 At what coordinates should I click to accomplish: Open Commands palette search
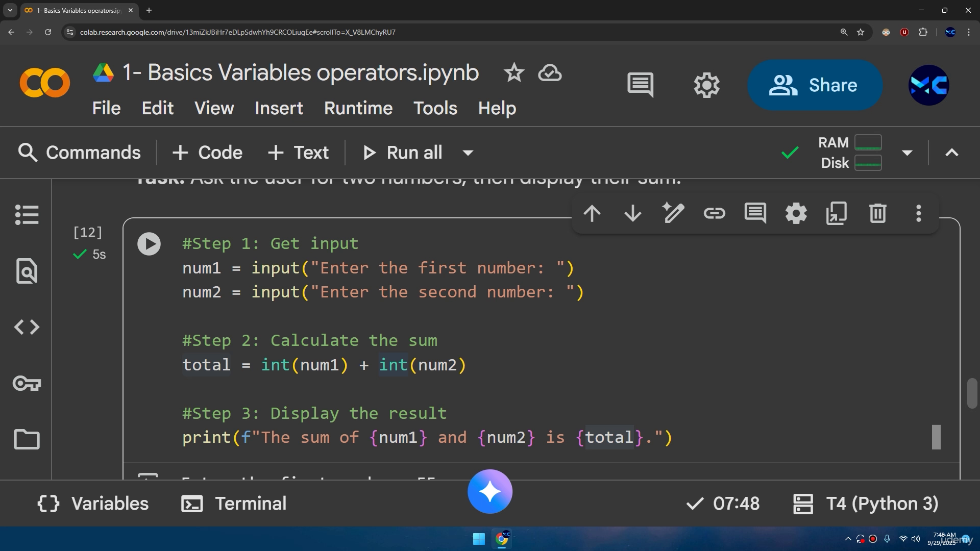coord(79,153)
